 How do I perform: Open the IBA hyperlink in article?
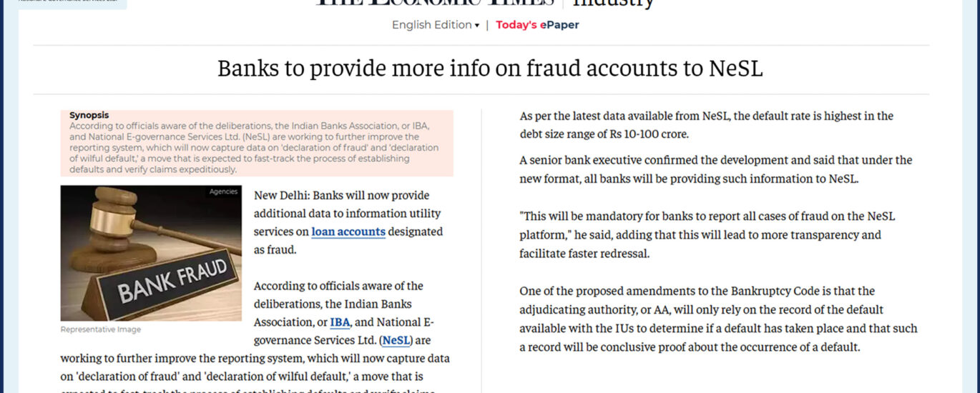[340, 322]
